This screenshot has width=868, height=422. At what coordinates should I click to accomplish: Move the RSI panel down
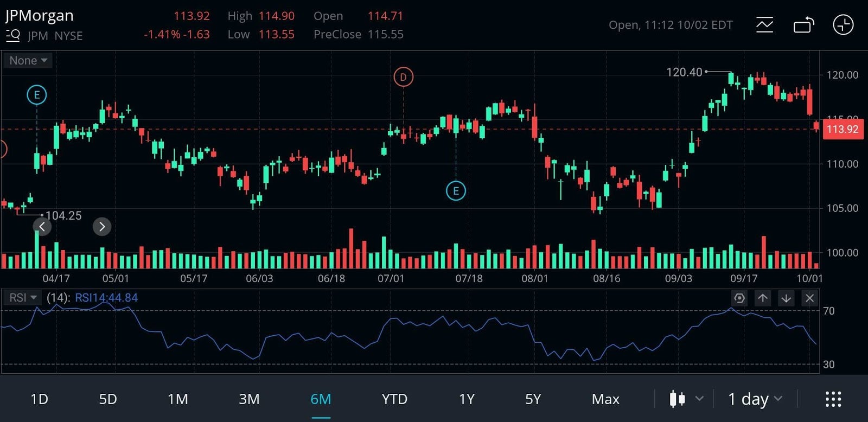[786, 298]
